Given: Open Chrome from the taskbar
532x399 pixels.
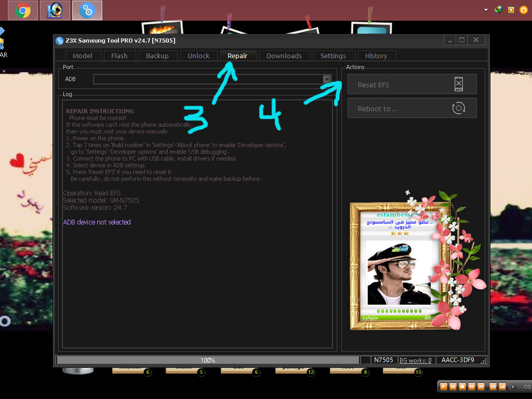Looking at the screenshot, I should click(x=23, y=10).
